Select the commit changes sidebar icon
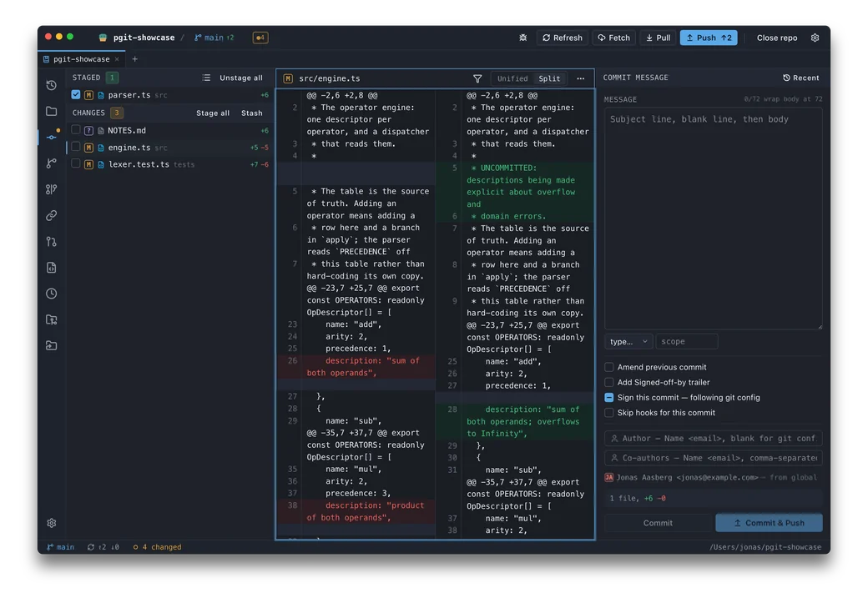 (52, 137)
